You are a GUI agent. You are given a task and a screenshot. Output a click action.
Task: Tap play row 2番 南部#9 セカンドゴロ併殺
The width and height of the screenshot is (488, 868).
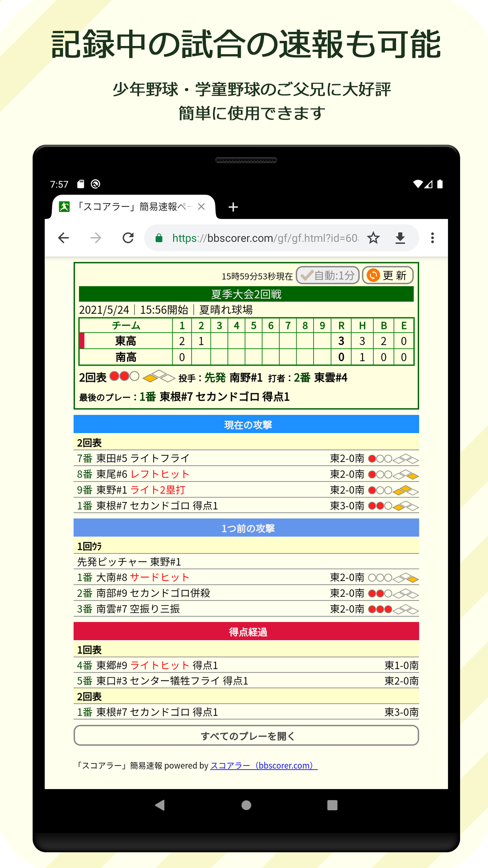[246, 593]
